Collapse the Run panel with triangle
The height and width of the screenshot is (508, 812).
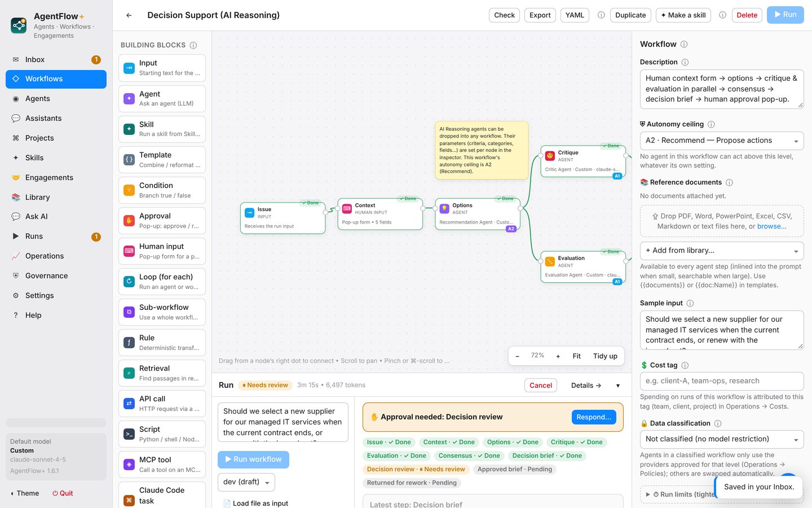point(618,386)
